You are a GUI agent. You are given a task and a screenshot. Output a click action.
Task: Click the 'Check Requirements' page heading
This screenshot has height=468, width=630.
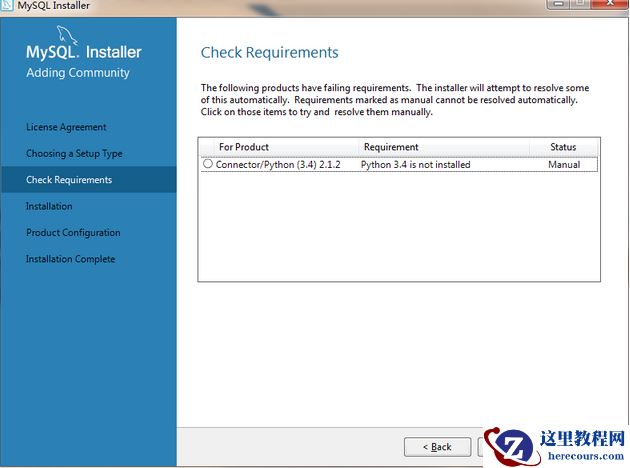tap(270, 53)
